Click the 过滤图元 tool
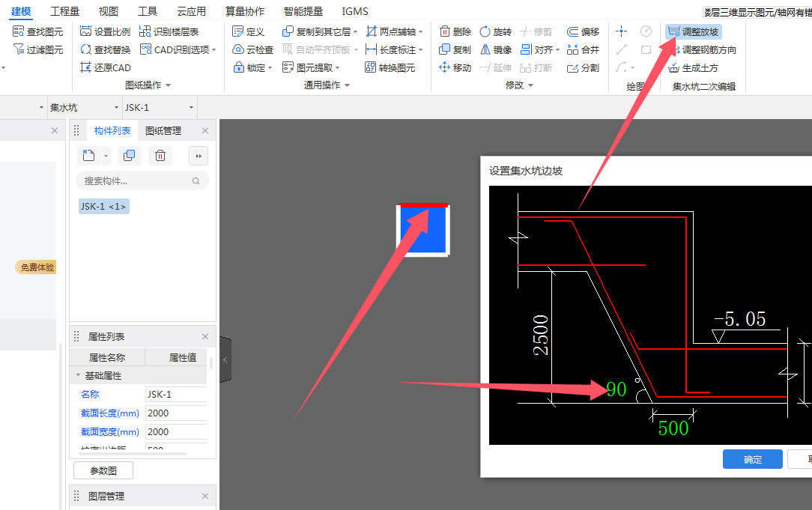 pos(37,49)
